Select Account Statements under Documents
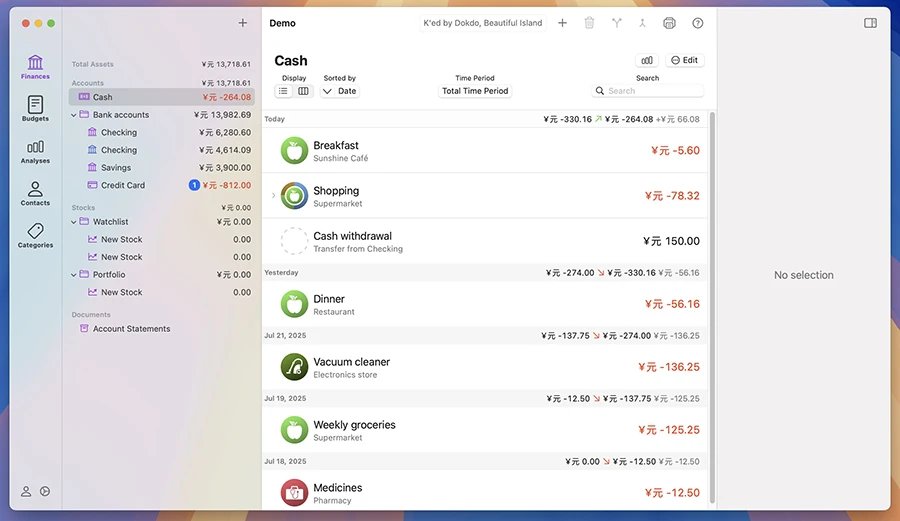This screenshot has width=900, height=521. 131,329
